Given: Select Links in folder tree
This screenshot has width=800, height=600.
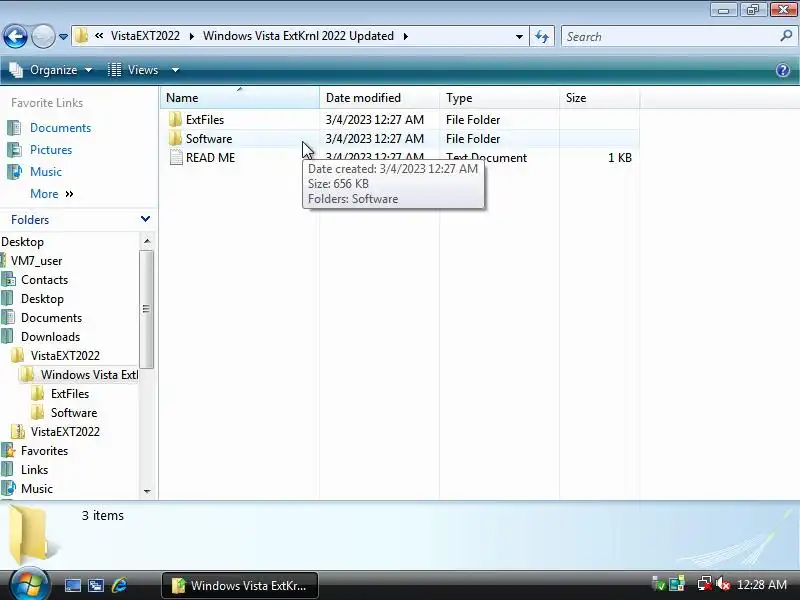Looking at the screenshot, I should point(34,469).
